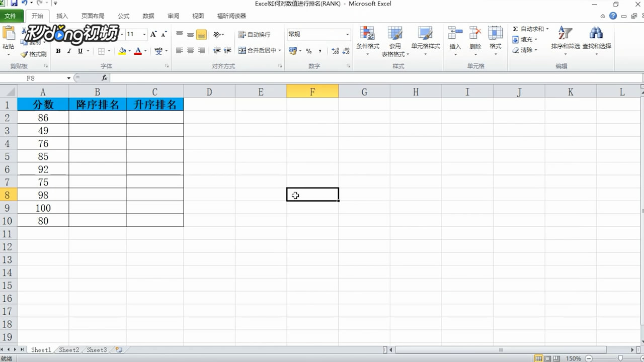This screenshot has height=362, width=644.
Task: Click the Format (格式) cells icon
Action: click(x=496, y=33)
